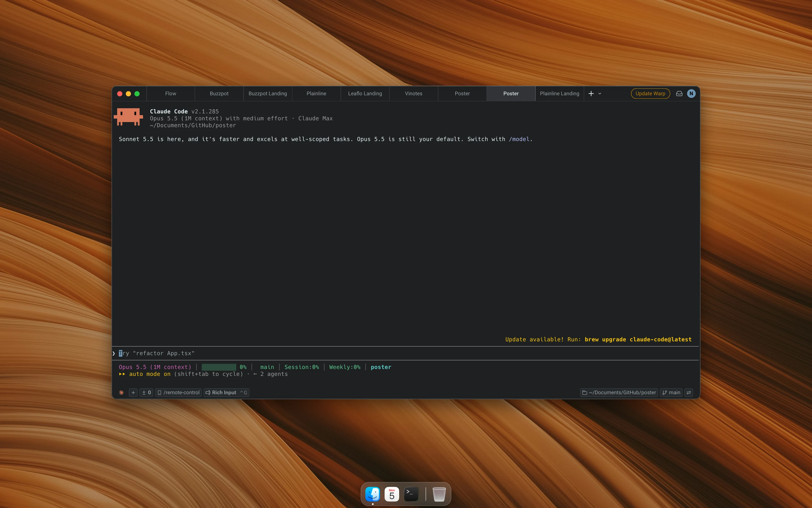Open the ~/Documents/GitHub/poster folder chip
The width and height of the screenshot is (812, 508).
click(619, 392)
